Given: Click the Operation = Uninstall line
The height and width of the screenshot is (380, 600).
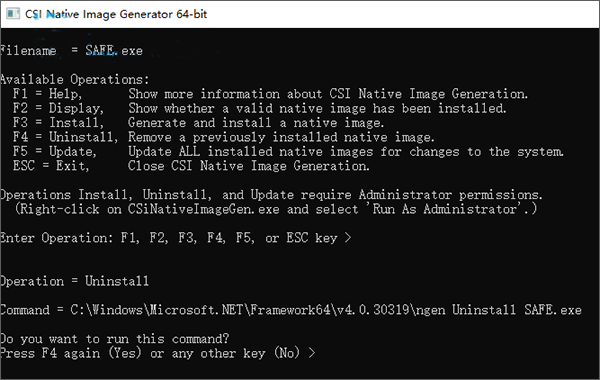Looking at the screenshot, I should pos(74,281).
